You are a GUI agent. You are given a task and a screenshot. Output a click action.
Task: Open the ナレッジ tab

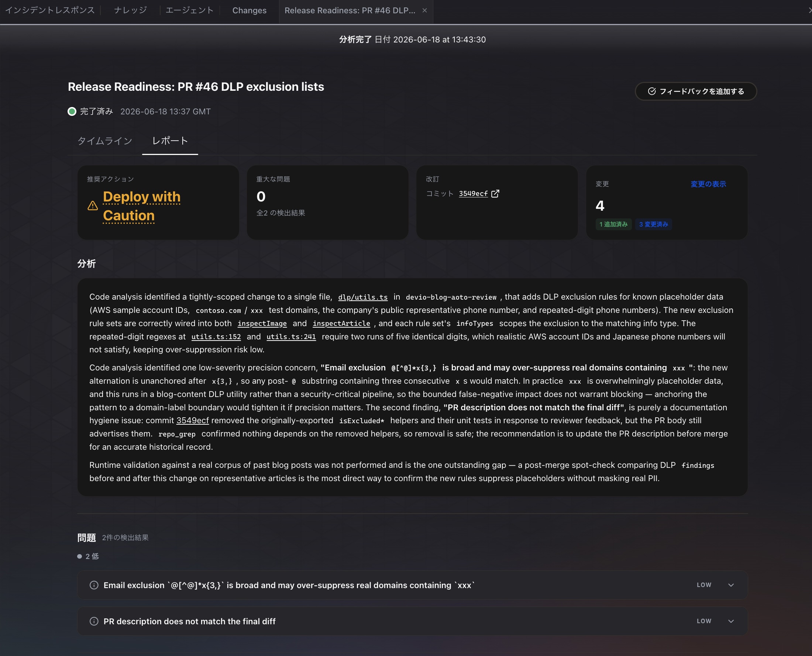130,10
